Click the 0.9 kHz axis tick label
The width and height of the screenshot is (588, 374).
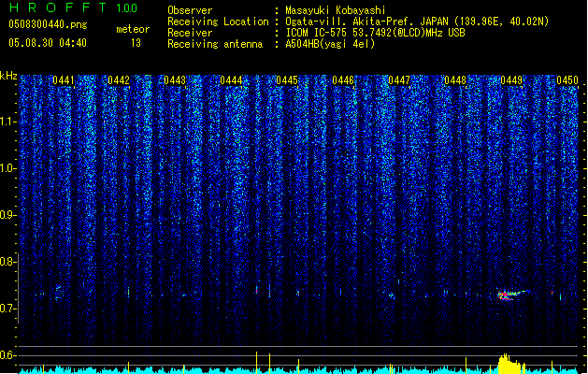pos(7,215)
